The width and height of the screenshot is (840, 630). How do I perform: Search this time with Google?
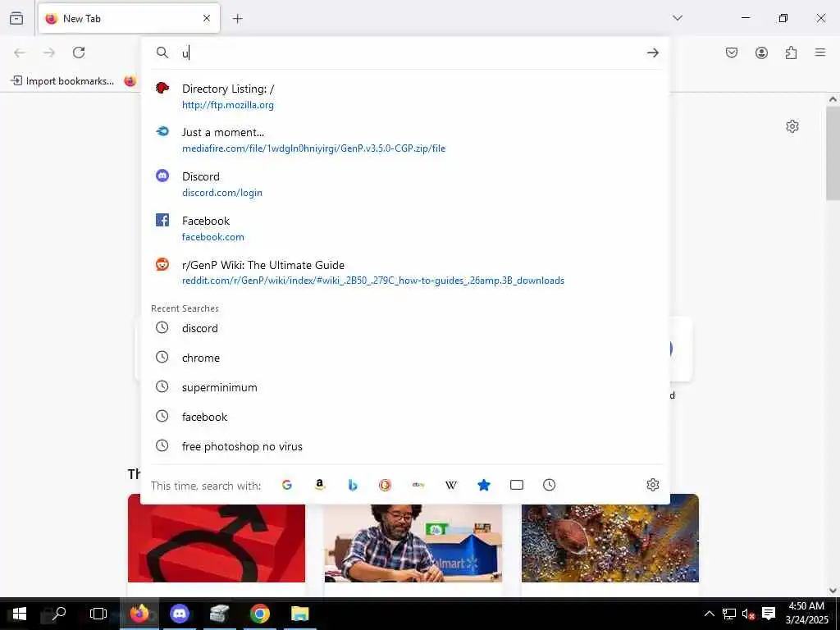coord(287,485)
